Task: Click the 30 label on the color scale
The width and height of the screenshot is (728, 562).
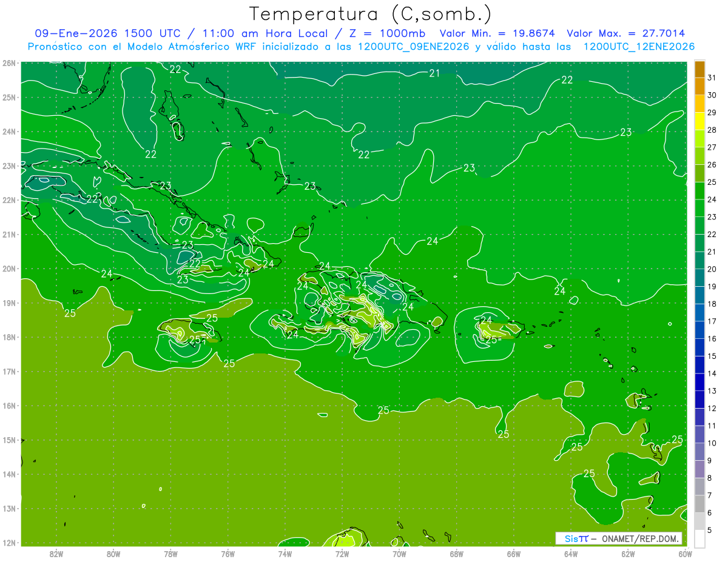Action: pos(712,95)
